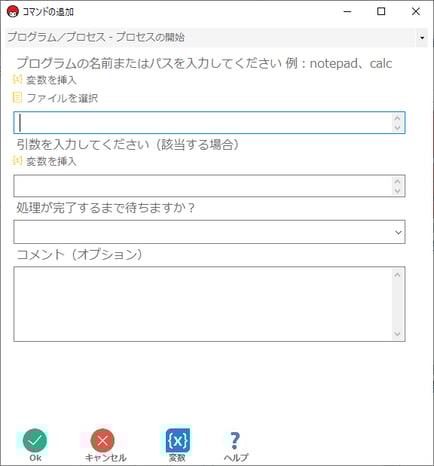Click the ファイルを選択 link
Viewport: 434px width, 466px height.
click(62, 98)
